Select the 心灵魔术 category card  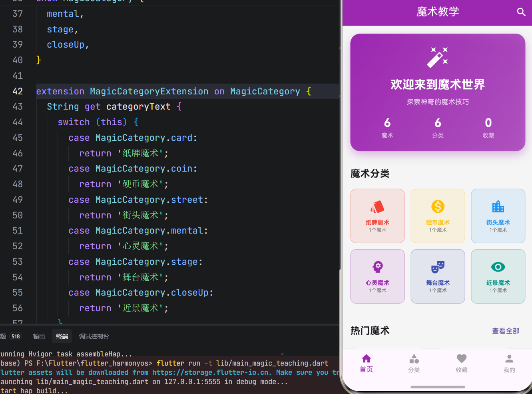tap(377, 276)
